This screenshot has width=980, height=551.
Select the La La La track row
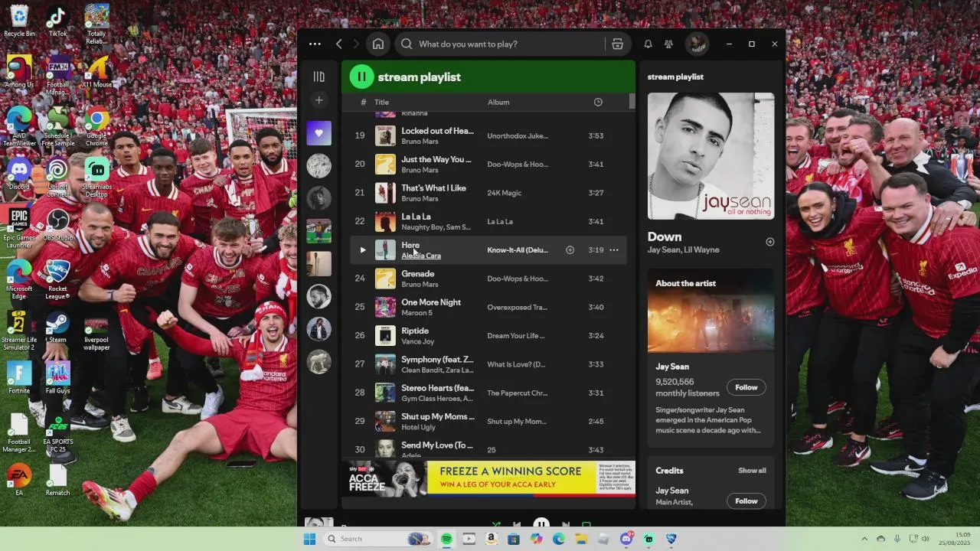click(x=488, y=221)
